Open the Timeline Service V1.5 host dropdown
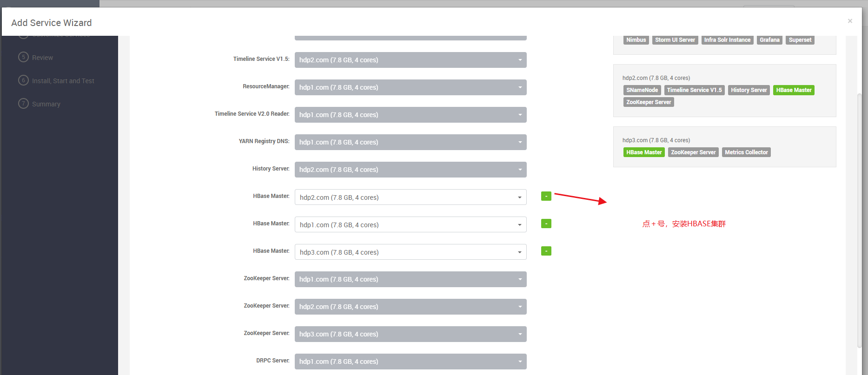The height and width of the screenshot is (375, 868). tap(411, 60)
